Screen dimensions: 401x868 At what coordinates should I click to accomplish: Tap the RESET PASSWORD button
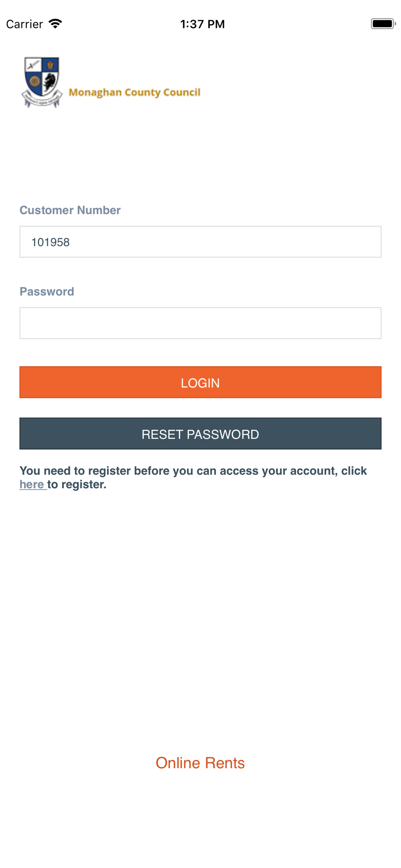(200, 434)
